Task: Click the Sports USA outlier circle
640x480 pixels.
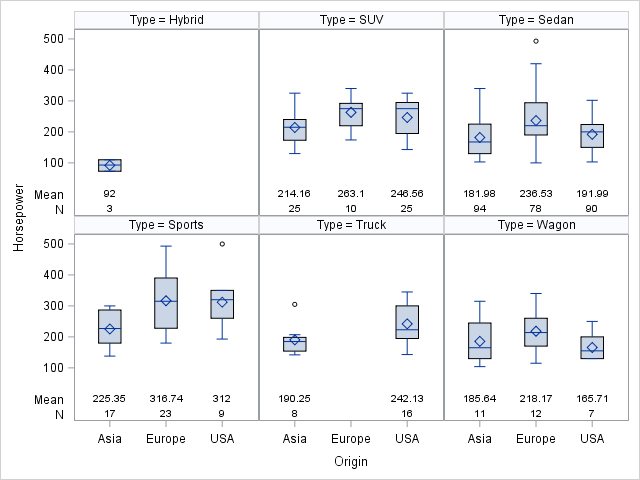Action: click(222, 244)
